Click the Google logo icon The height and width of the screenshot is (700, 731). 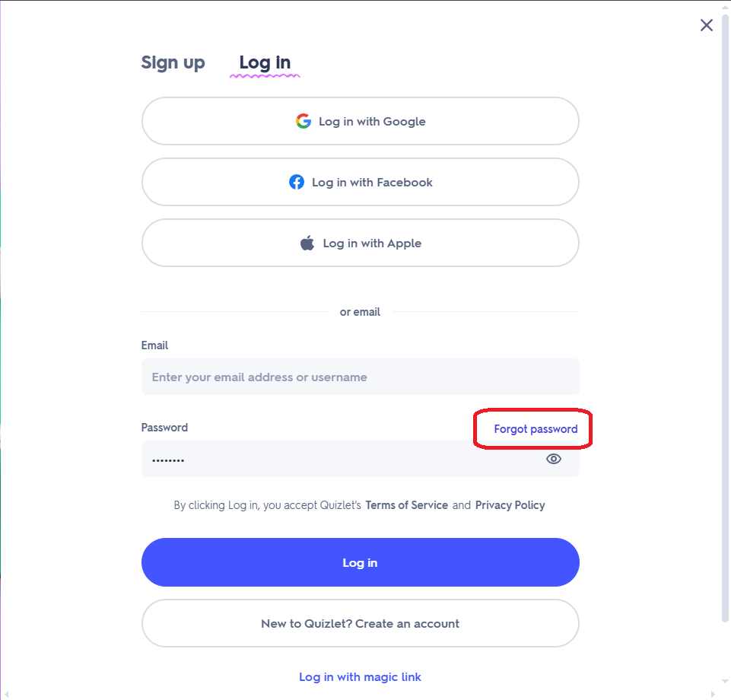[x=304, y=121]
